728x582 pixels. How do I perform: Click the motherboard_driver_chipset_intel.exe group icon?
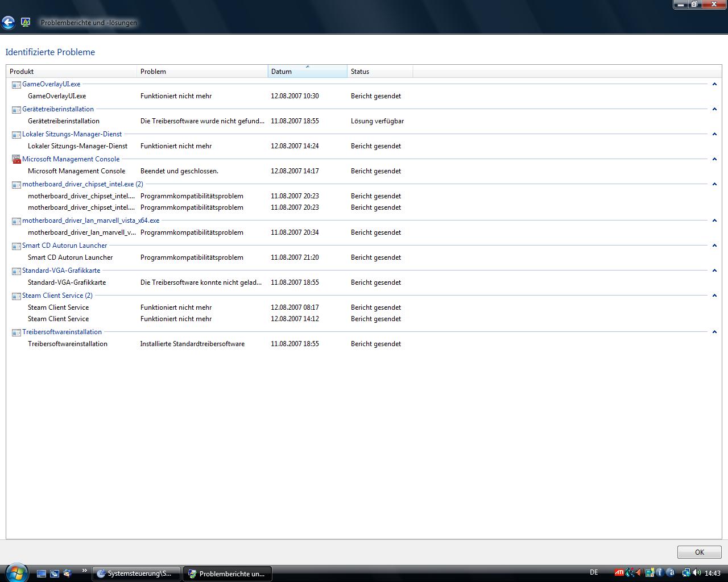(16, 184)
